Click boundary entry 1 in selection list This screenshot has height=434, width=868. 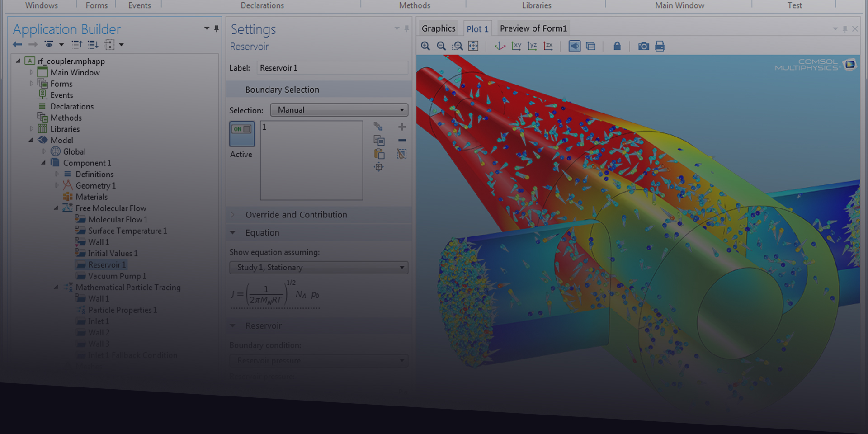point(264,127)
